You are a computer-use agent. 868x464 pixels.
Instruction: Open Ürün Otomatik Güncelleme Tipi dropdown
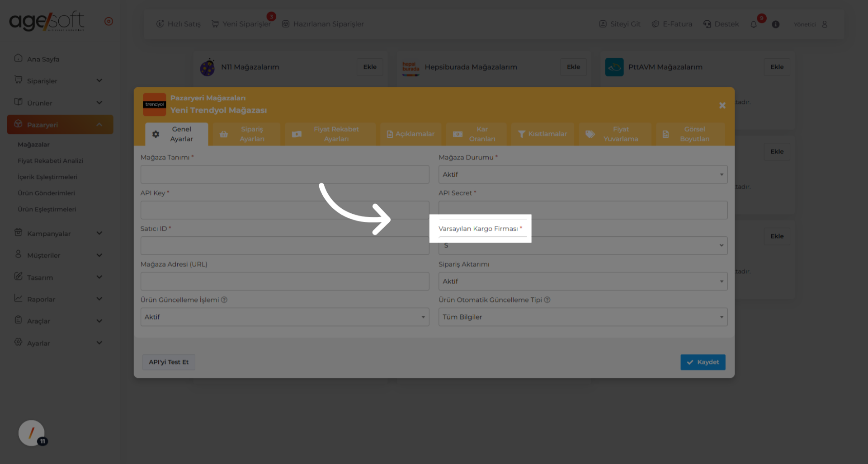(x=583, y=317)
